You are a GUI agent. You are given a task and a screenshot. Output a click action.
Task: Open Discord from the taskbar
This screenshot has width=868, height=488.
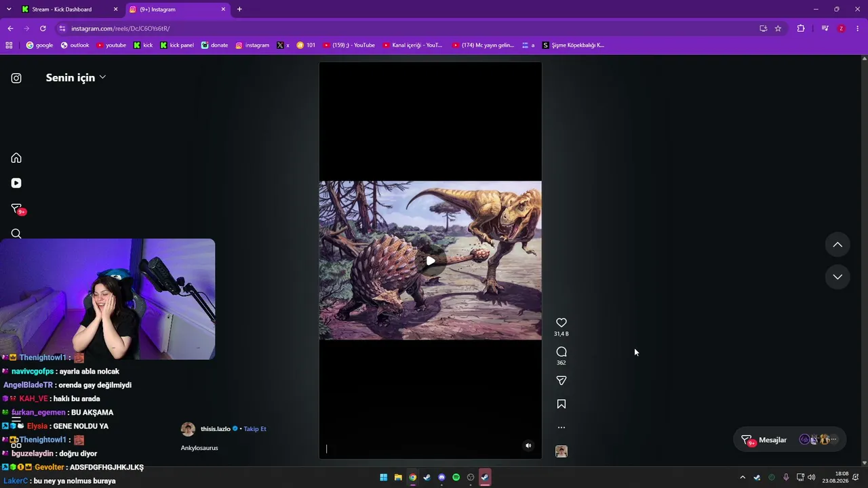[441, 477]
